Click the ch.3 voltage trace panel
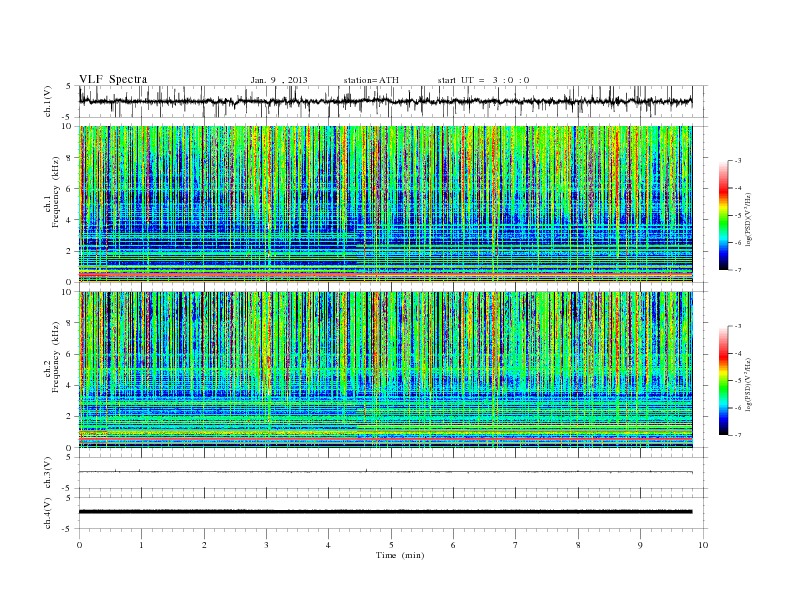This screenshot has width=792, height=612. pyautogui.click(x=393, y=473)
